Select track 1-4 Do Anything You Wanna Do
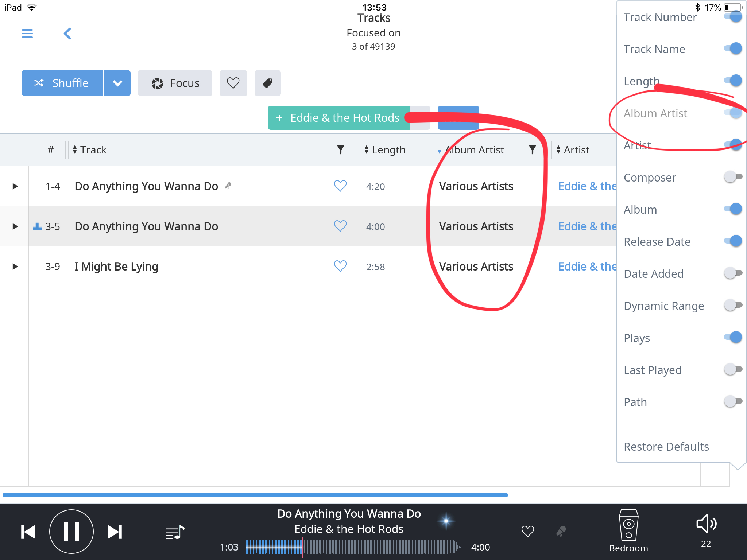Viewport: 747px width, 560px height. (x=146, y=186)
